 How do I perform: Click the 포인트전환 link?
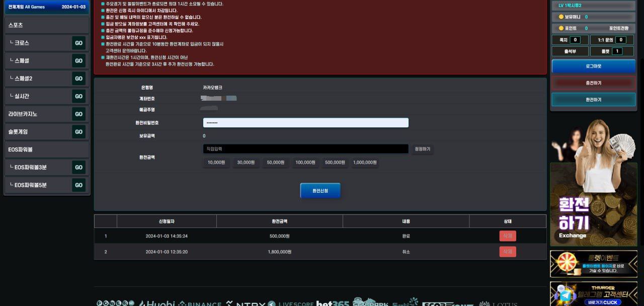coord(619,29)
